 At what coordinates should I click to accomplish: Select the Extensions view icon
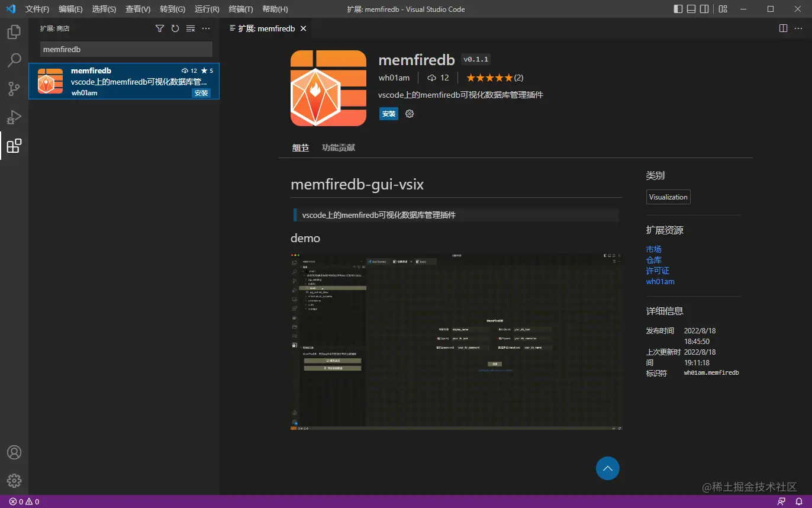pyautogui.click(x=14, y=146)
